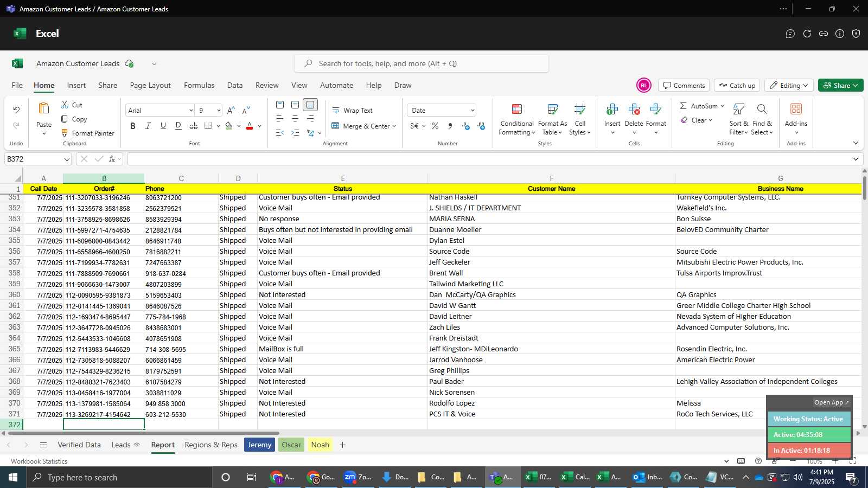Screen dimensions: 868x488
Task: Click Workbook Statistics in status bar
Action: point(39,461)
